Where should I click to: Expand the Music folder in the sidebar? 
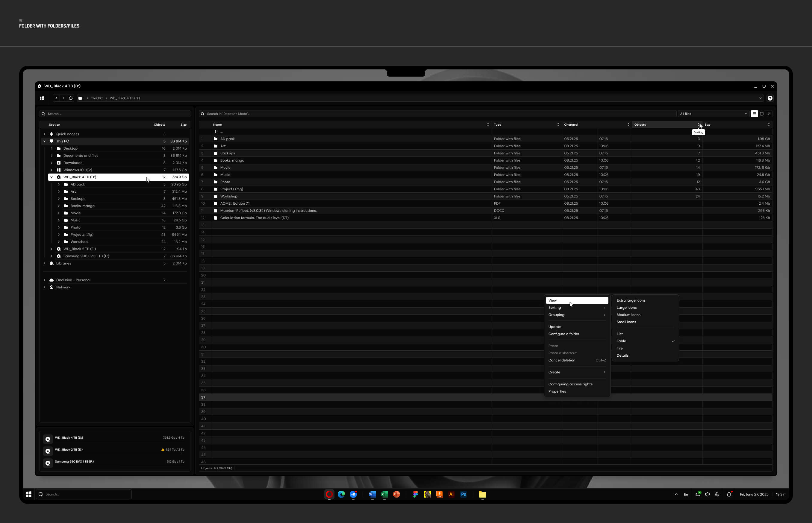tap(60, 220)
